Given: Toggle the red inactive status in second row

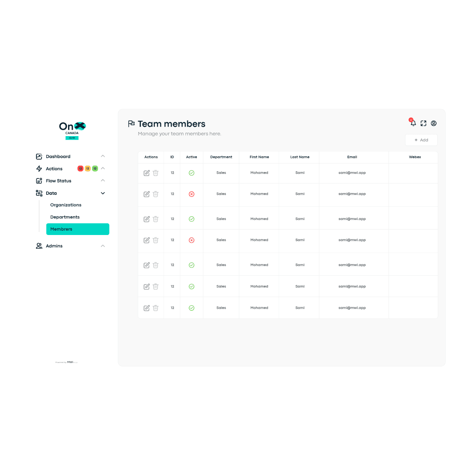Looking at the screenshot, I should click(191, 194).
